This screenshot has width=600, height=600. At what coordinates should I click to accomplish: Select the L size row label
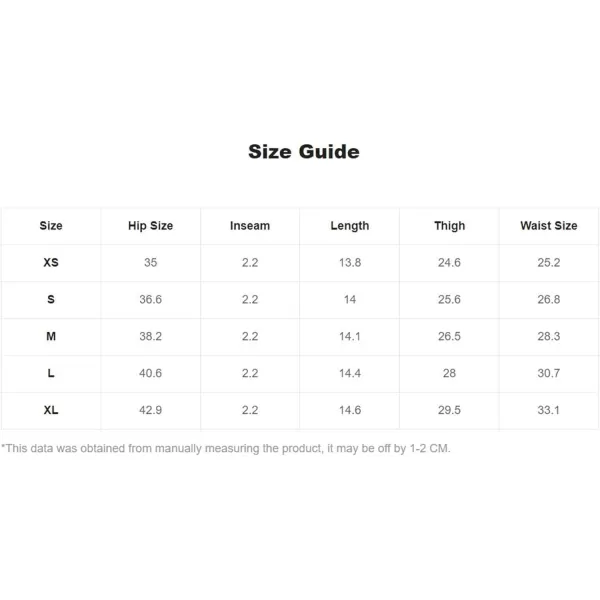[51, 373]
